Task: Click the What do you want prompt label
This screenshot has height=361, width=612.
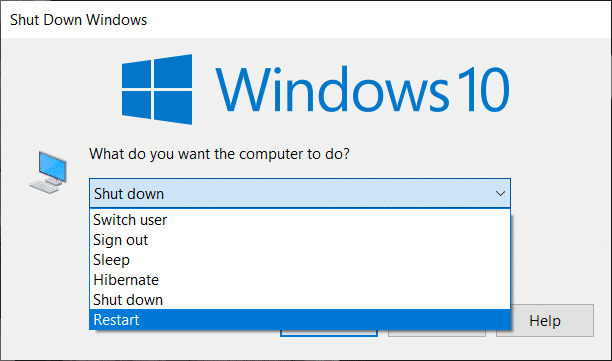Action: pos(219,154)
